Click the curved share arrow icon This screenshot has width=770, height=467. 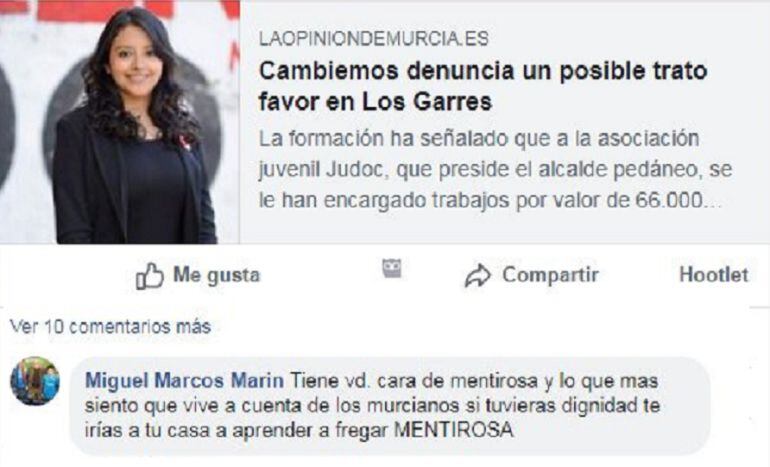pos(477,275)
